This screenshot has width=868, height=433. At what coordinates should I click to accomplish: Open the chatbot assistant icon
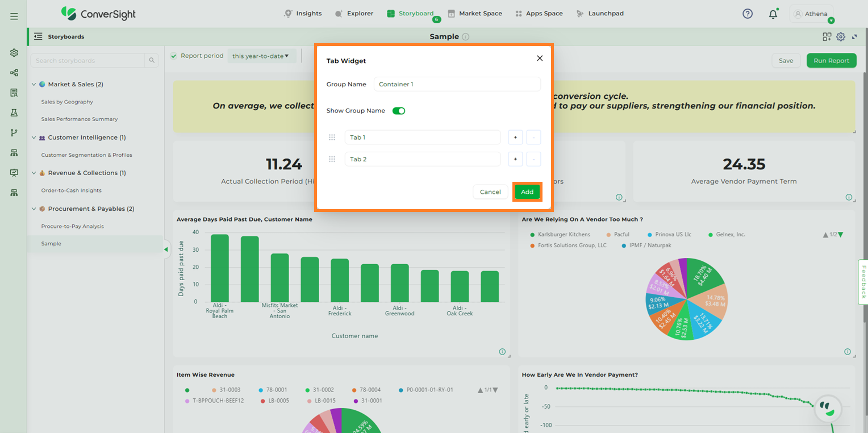click(x=827, y=409)
